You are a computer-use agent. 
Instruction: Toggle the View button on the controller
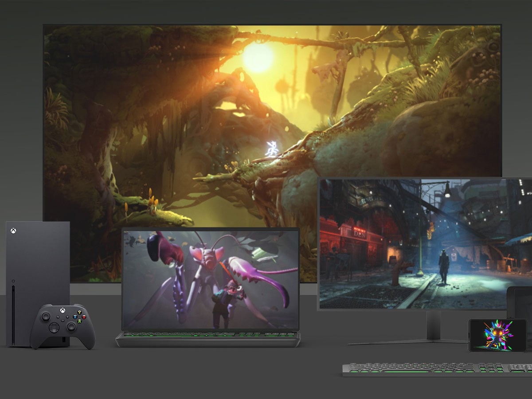click(x=58, y=317)
